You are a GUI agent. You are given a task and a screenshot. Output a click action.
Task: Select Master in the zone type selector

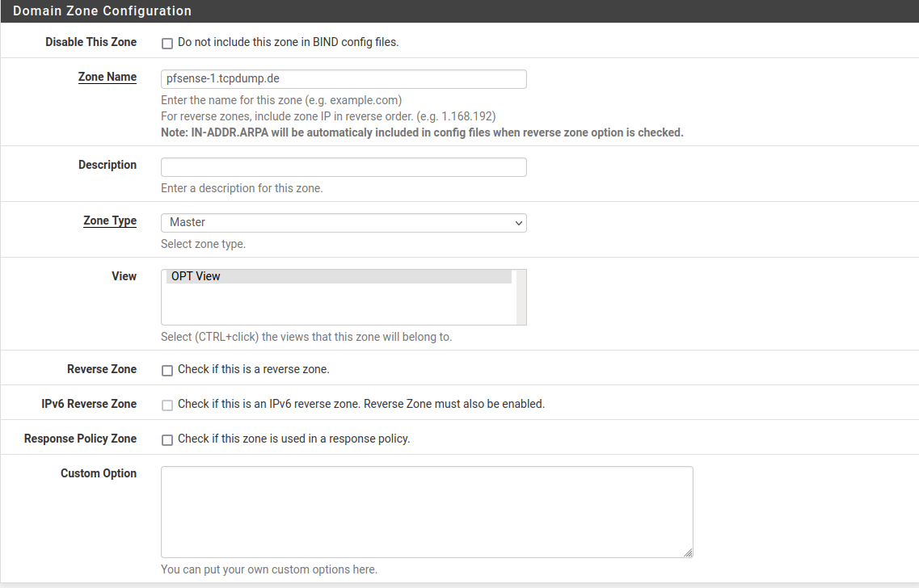pos(344,222)
